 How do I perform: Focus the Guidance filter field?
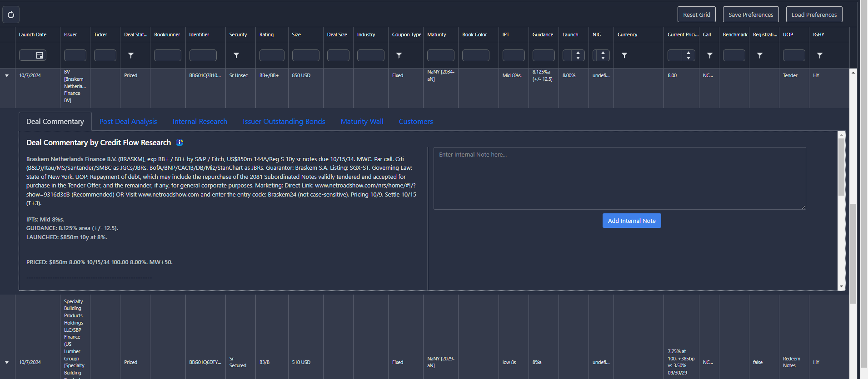tap(544, 55)
